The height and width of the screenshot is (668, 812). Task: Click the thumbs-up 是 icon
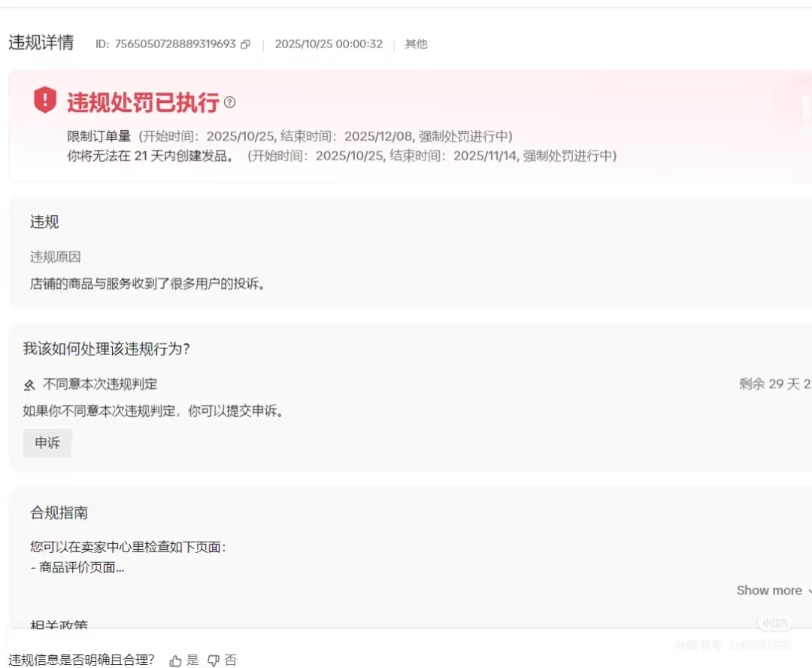[x=176, y=660]
